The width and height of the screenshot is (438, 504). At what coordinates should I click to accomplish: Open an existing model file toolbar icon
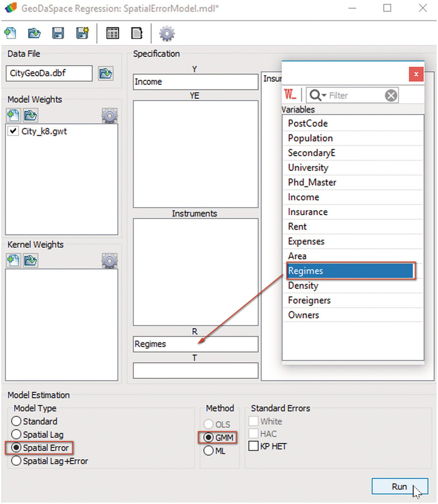[x=34, y=33]
